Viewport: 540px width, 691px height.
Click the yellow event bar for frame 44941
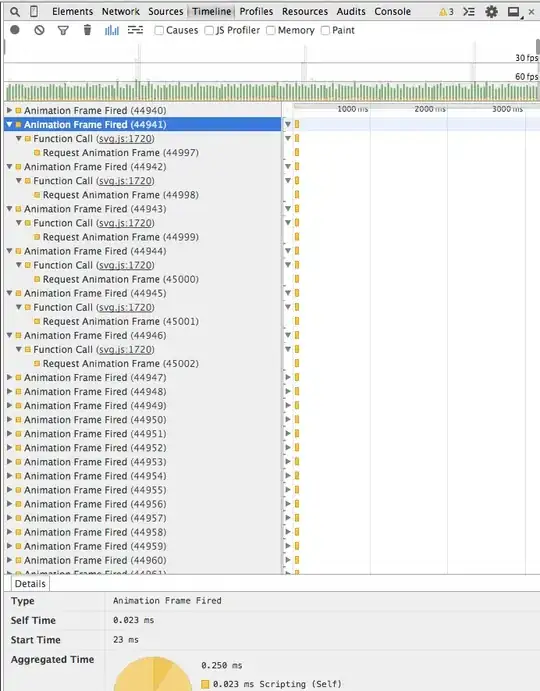click(x=297, y=124)
